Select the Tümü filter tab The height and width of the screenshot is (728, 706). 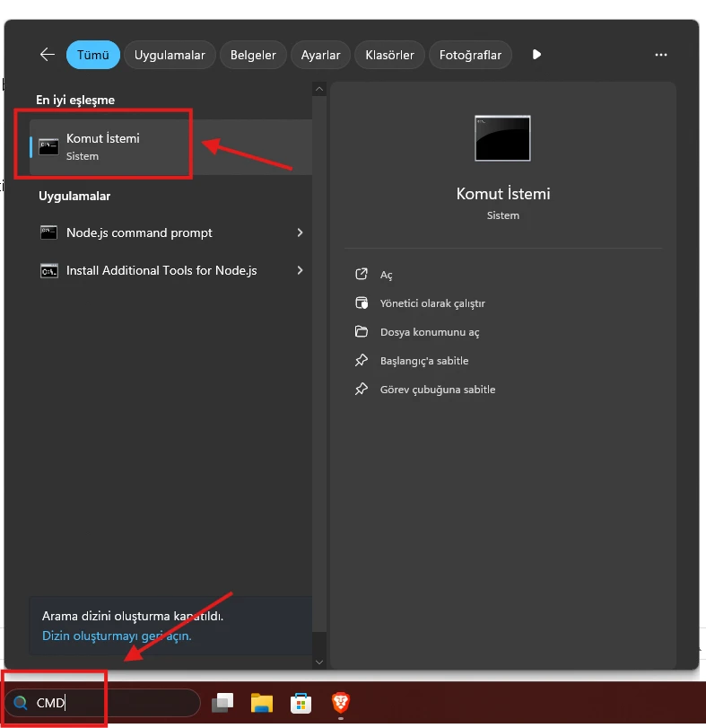click(92, 55)
